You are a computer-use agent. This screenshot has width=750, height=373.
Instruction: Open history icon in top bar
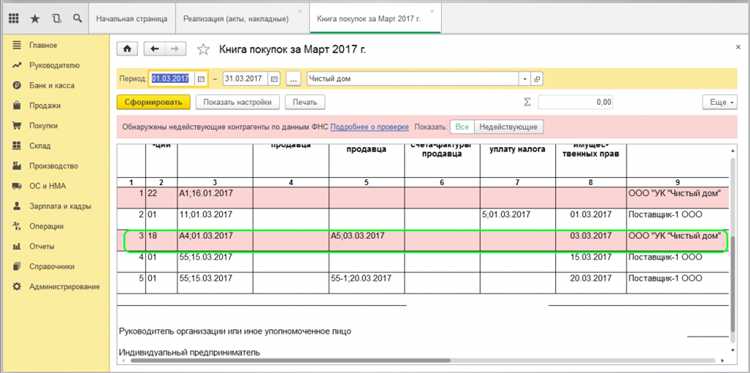56,19
